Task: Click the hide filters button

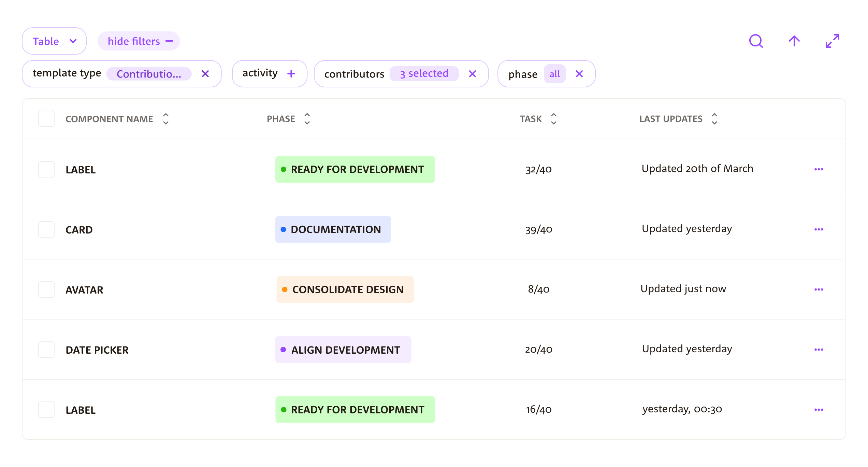Action: (139, 41)
